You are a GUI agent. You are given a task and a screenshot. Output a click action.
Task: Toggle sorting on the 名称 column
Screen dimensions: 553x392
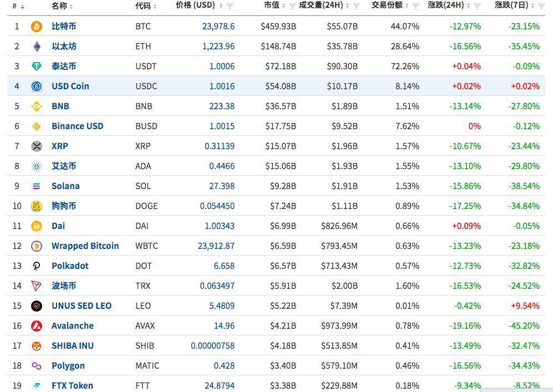point(70,7)
